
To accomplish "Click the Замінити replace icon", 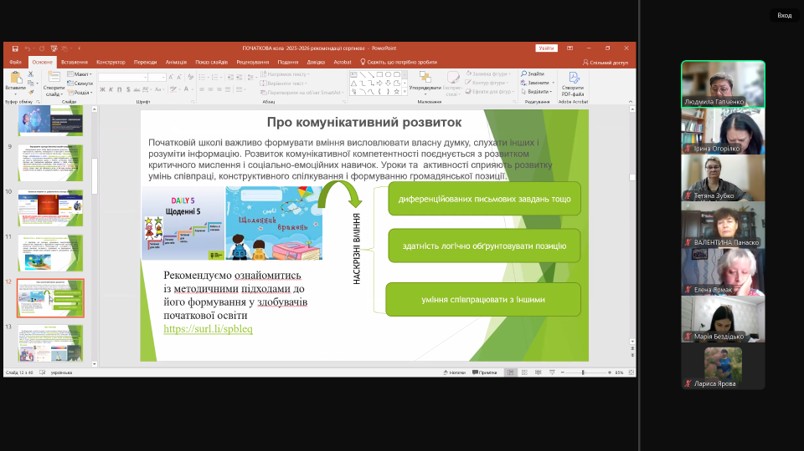I will [535, 82].
